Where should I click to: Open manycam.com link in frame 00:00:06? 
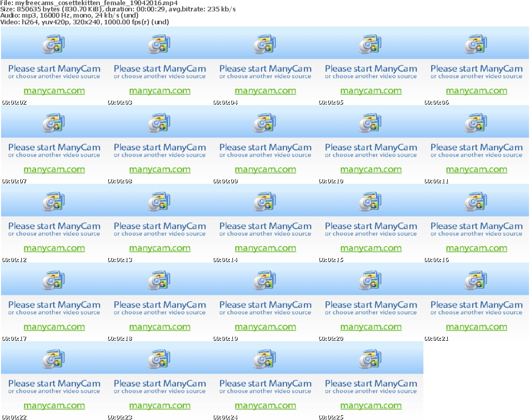point(477,91)
